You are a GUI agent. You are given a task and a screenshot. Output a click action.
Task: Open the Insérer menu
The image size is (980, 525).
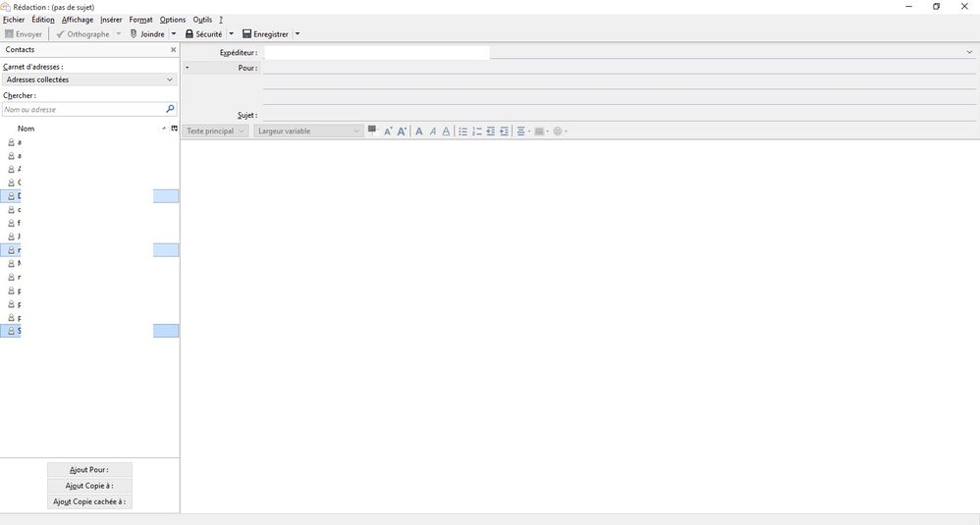(111, 20)
